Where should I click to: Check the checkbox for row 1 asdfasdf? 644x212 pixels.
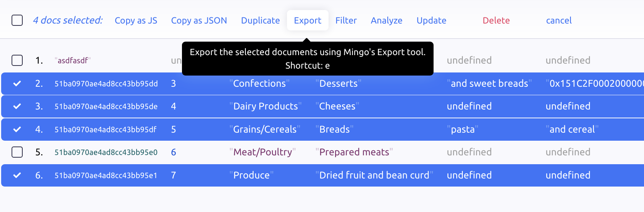click(17, 61)
